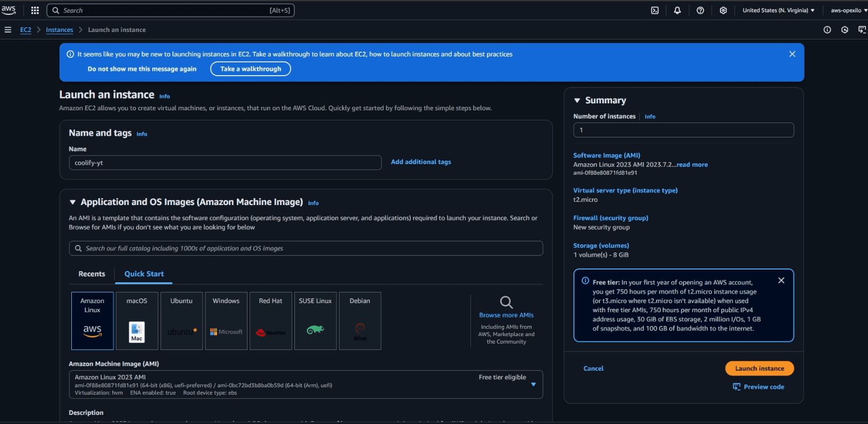868x424 pixels.
Task: Click Info link beside Name and tags
Action: click(142, 134)
